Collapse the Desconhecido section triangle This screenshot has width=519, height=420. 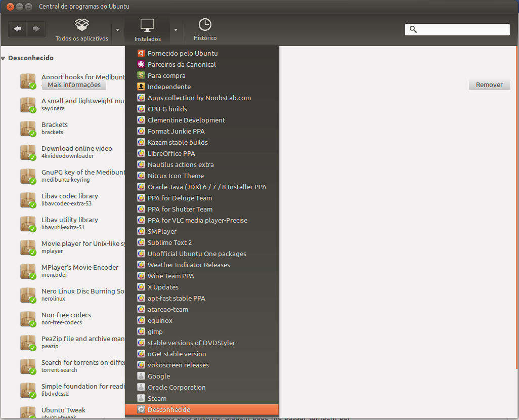3,58
